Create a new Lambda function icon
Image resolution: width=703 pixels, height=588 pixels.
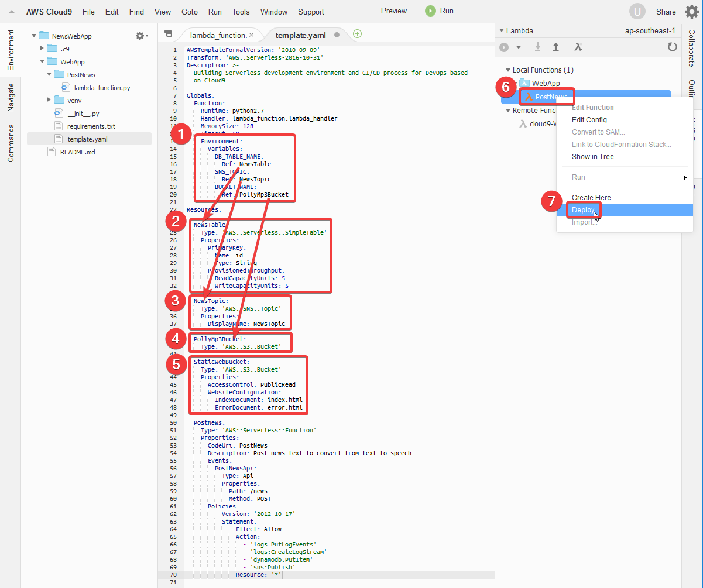[x=578, y=47]
